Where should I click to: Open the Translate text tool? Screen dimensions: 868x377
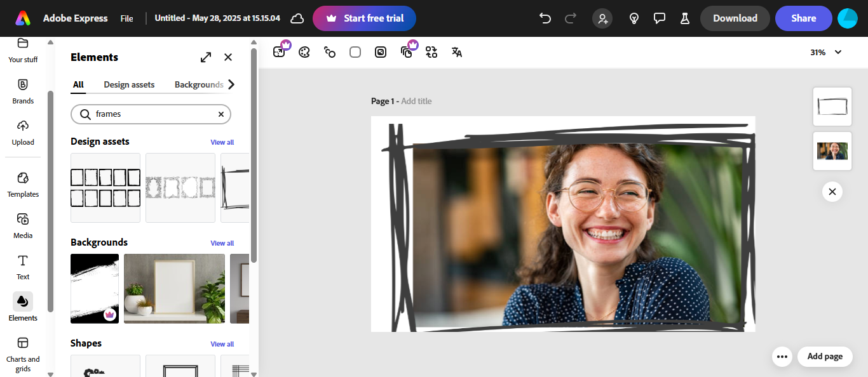point(456,52)
